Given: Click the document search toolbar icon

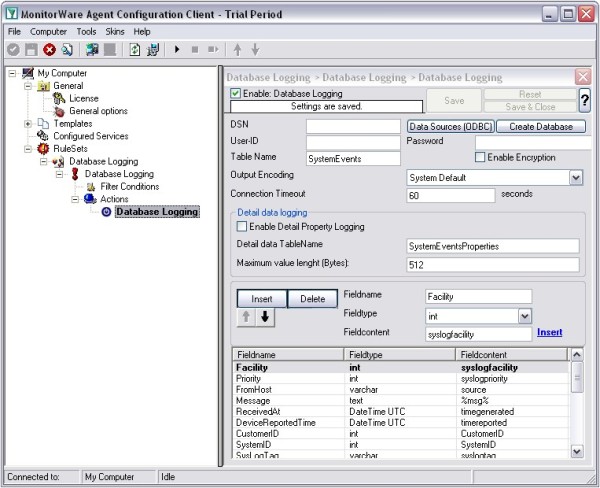Looking at the screenshot, I should (67, 49).
